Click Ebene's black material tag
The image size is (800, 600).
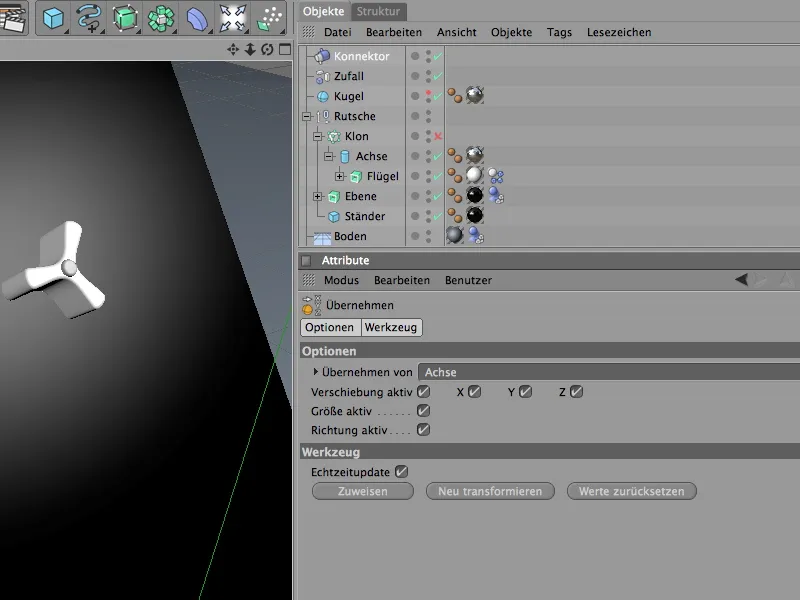pos(474,195)
